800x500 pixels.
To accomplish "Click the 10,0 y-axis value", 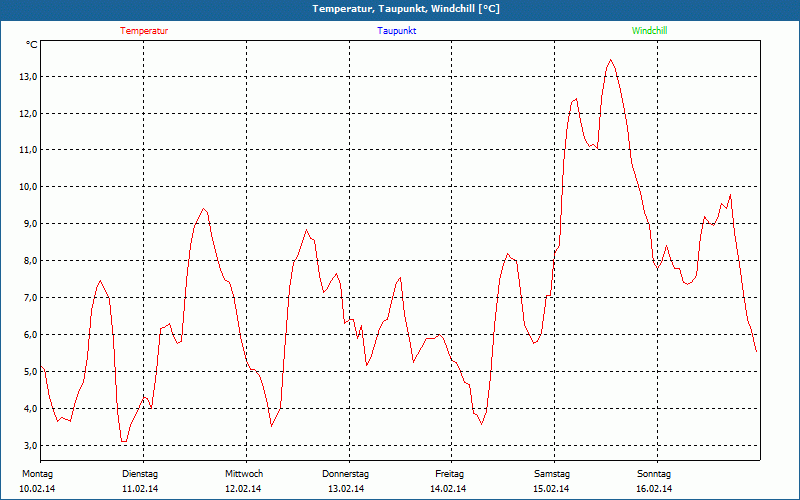I will tap(28, 187).
